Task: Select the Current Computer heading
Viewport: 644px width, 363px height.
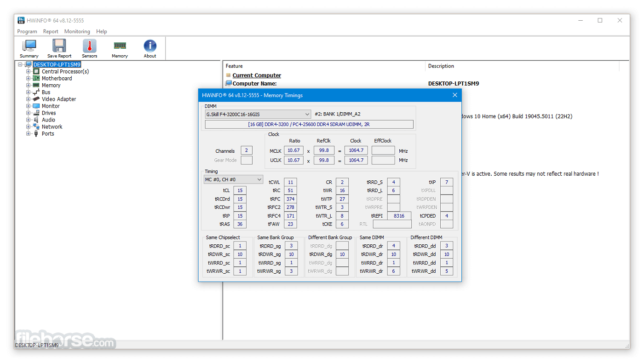Action: tap(257, 75)
